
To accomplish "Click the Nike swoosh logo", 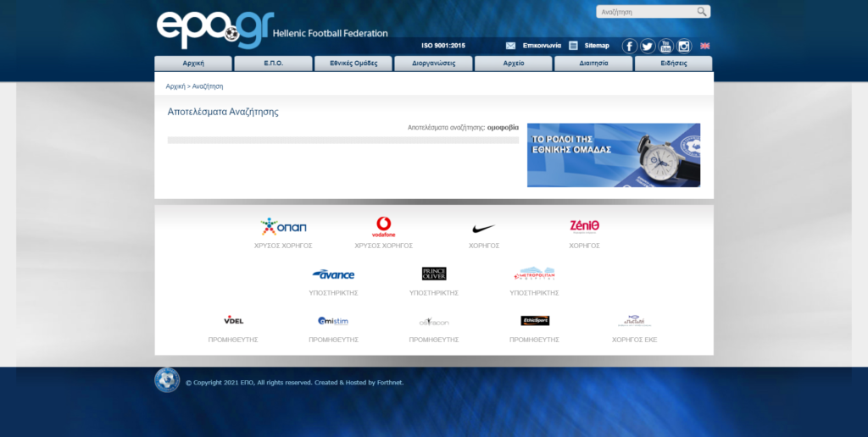I will (484, 229).
